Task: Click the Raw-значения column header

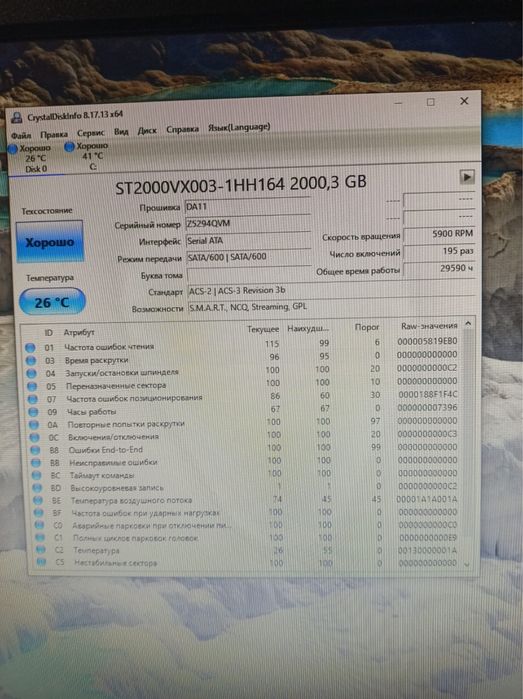Action: [x=429, y=326]
